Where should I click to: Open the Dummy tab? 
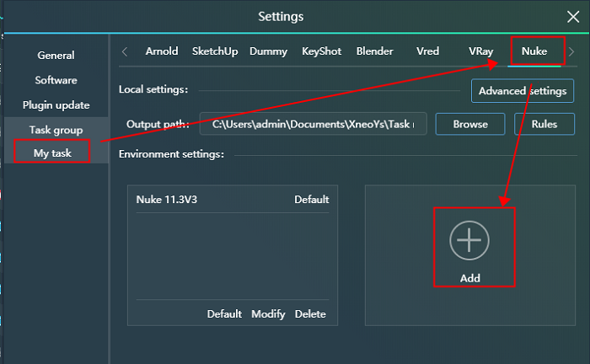pos(267,51)
